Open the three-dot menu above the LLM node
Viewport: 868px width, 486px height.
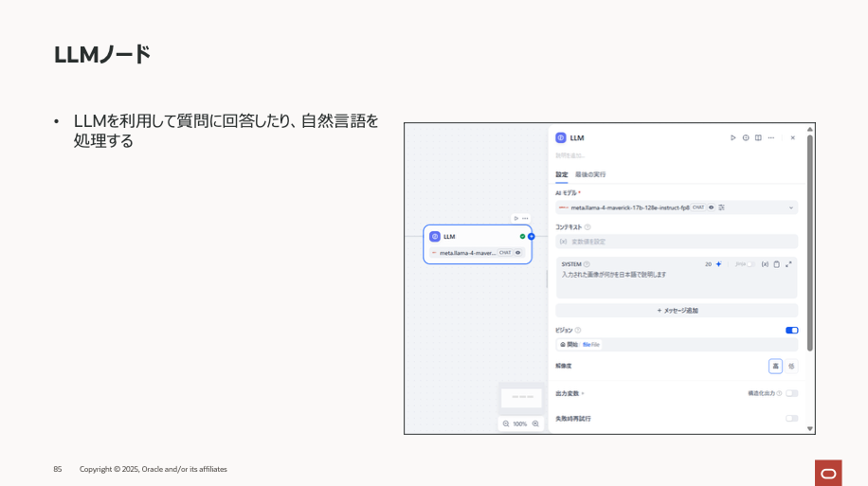525,218
